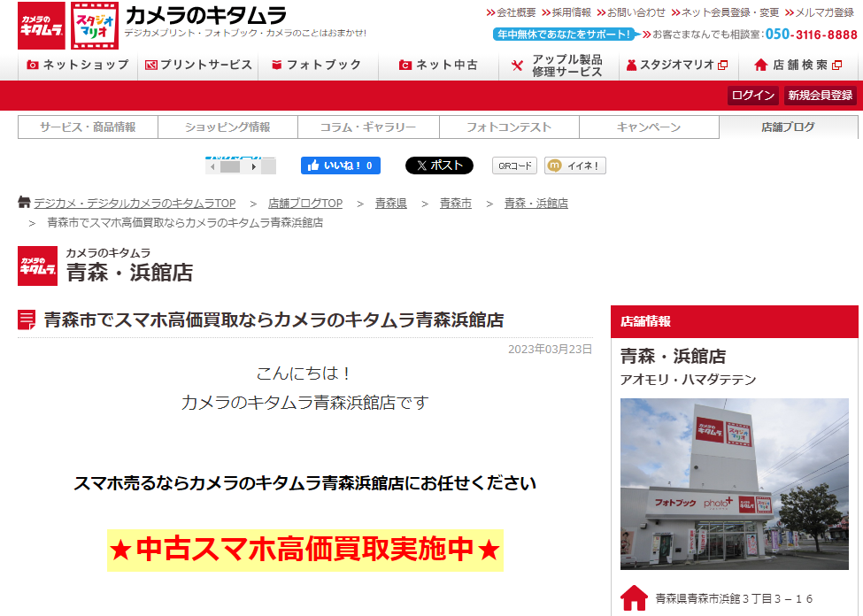863x616 pixels.
Task: Click red house icon beside store address
Action: click(634, 597)
